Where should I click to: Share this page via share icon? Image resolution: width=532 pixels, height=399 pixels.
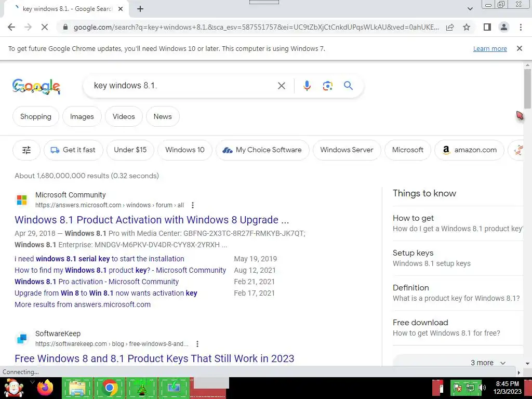(450, 27)
